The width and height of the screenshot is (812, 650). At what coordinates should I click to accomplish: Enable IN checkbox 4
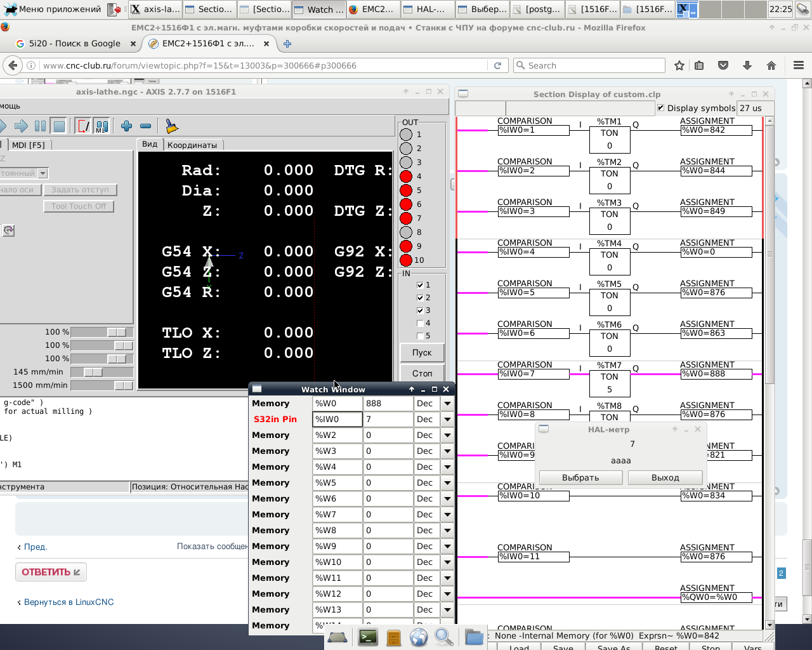[420, 323]
